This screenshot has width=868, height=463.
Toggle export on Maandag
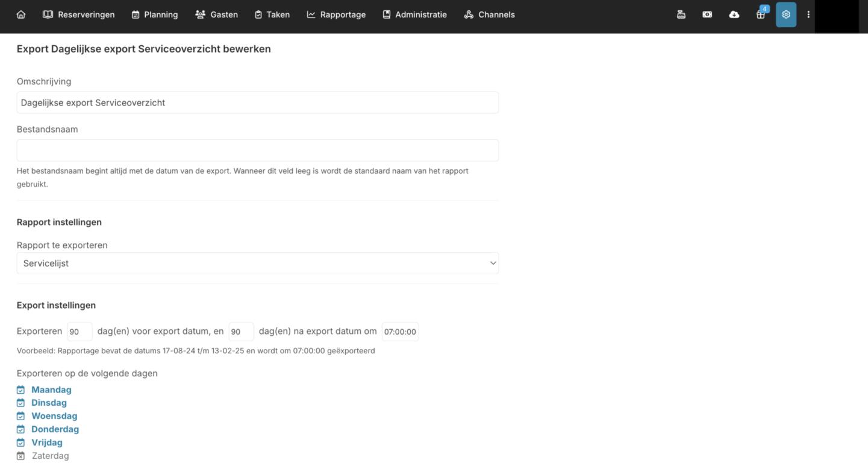51,390
